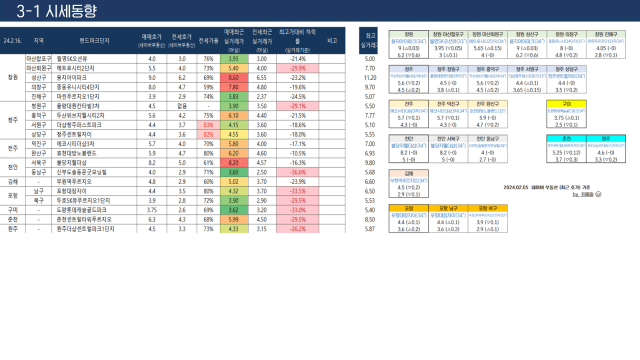Select the '김해' region cell in main table
The width and height of the screenshot is (640, 360).
click(13, 182)
